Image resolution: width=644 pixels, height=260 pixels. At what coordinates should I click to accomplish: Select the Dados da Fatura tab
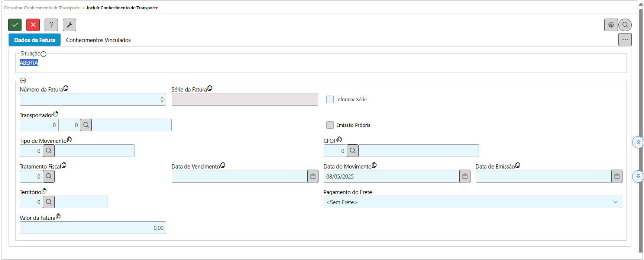[35, 40]
